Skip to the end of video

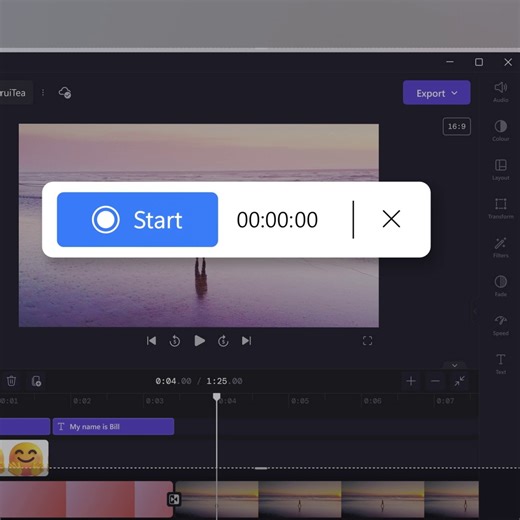coord(247,341)
